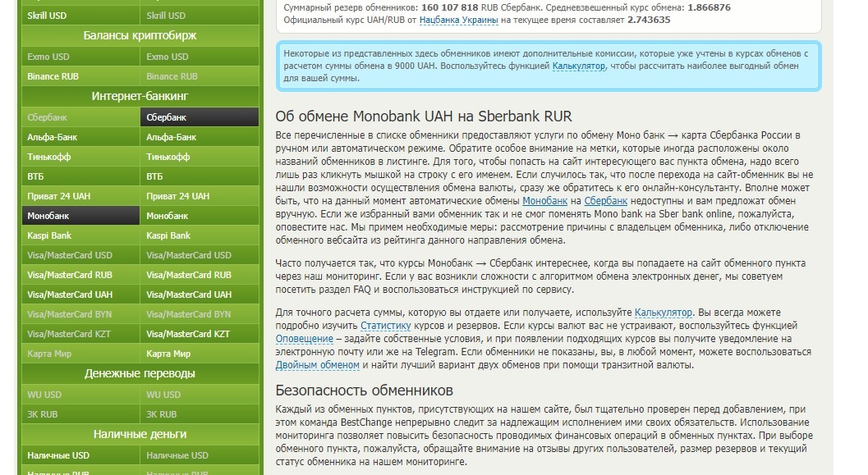
Task: Select Kaspi Bank in the left column
Action: pos(80,235)
